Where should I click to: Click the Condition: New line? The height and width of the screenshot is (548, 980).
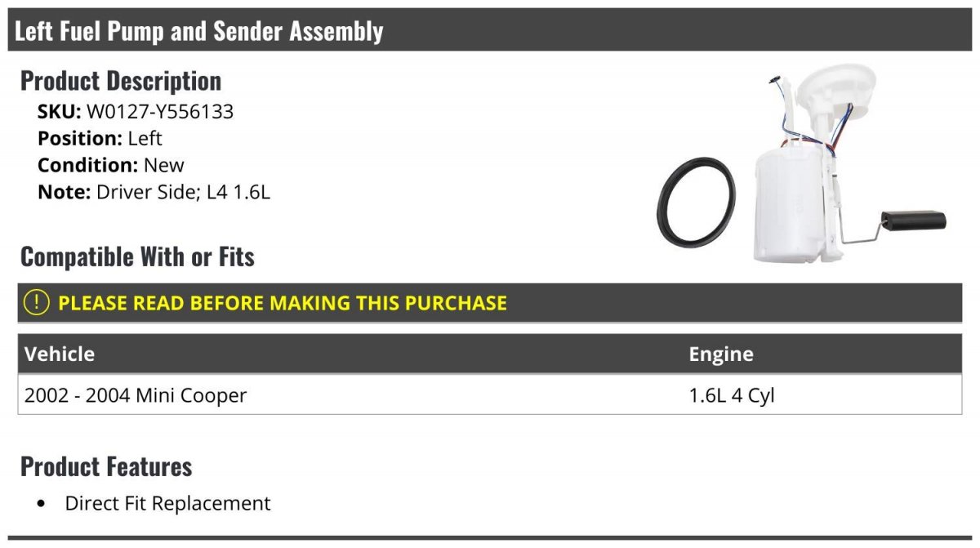tap(111, 164)
